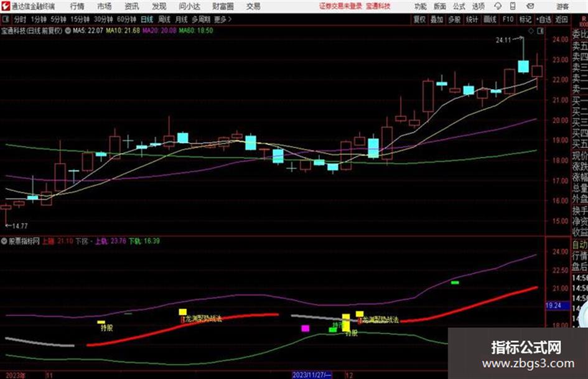Click the diamond icon above price axis
The image size is (588, 379).
[x=531, y=31]
